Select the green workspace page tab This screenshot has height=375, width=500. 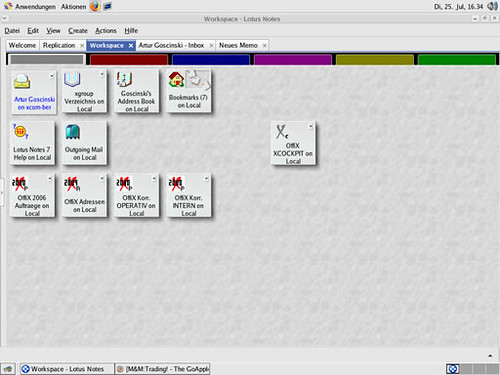click(x=457, y=60)
